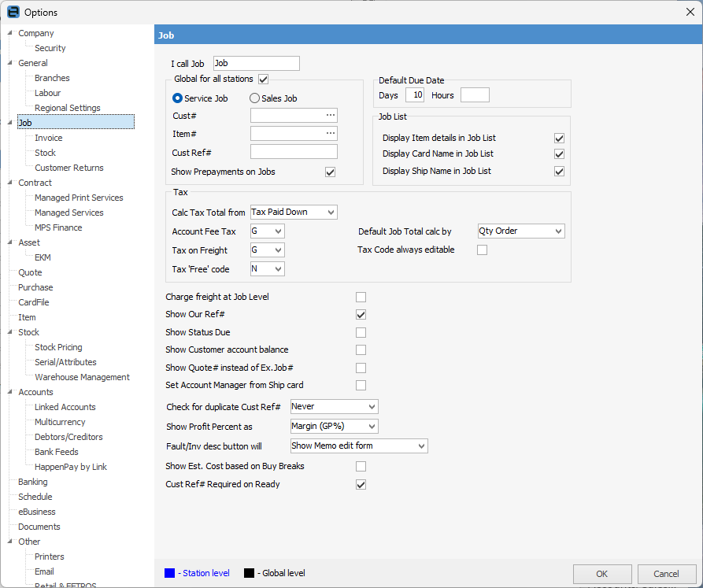Select Invoice in the options tree
The image size is (703, 588).
click(x=48, y=139)
